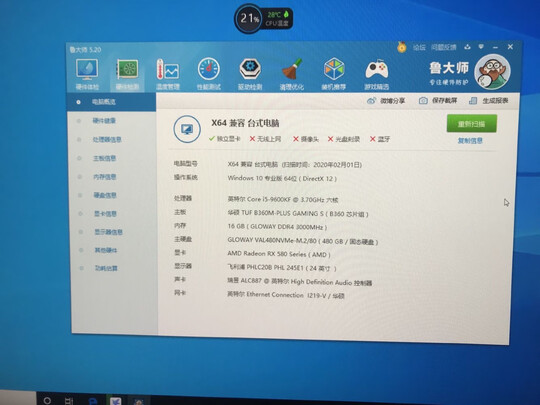Open the main menu shield icon in title bar
Image resolution: width=540 pixels, height=405 pixels.
point(481,46)
